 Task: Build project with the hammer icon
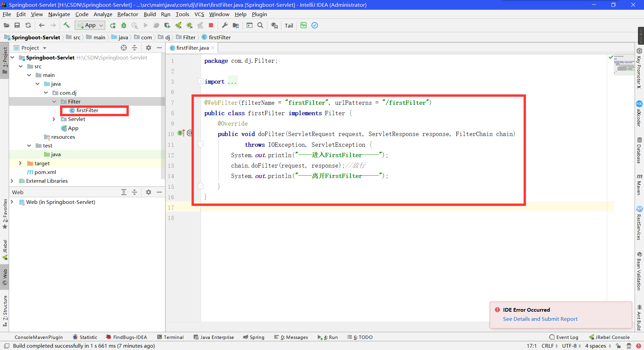[x=67, y=25]
